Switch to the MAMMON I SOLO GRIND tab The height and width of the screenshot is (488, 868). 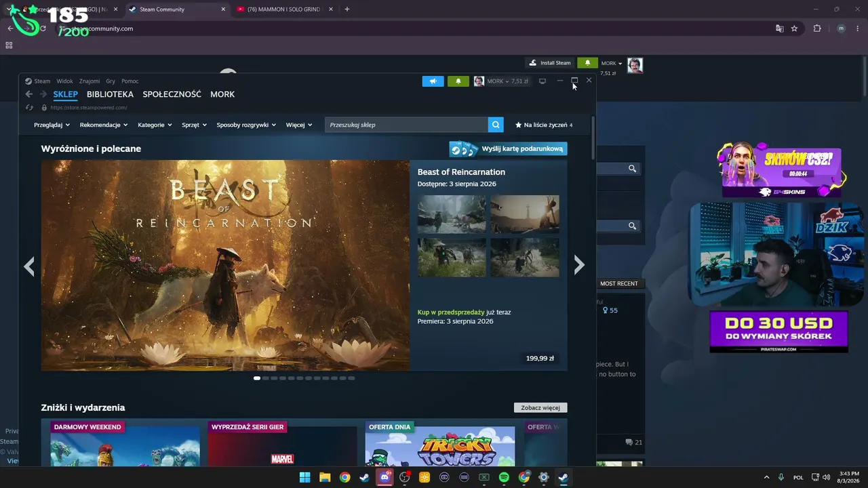click(x=285, y=9)
